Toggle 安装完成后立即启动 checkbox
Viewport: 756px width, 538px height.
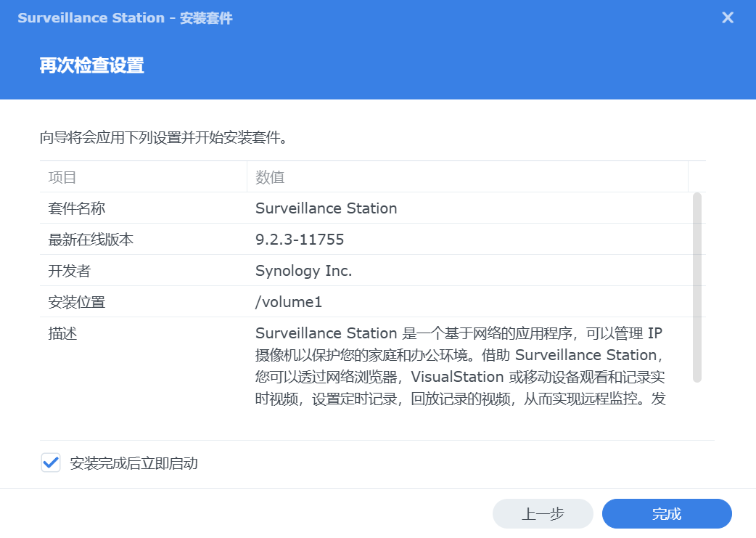pos(51,462)
